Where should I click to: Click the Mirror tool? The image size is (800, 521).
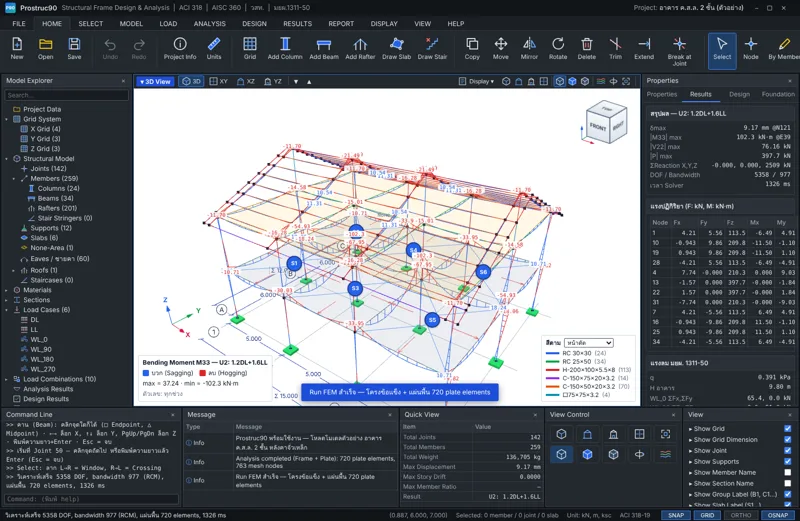pyautogui.click(x=529, y=49)
